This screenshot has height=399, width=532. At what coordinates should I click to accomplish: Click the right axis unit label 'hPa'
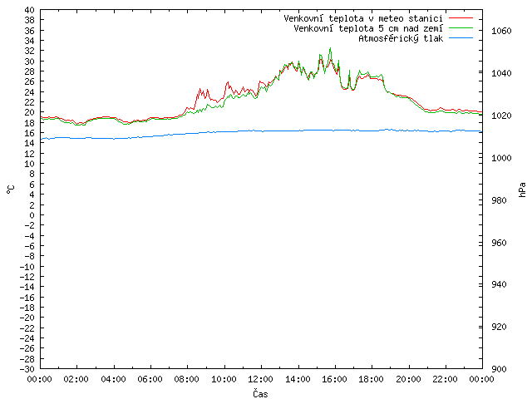(x=522, y=190)
